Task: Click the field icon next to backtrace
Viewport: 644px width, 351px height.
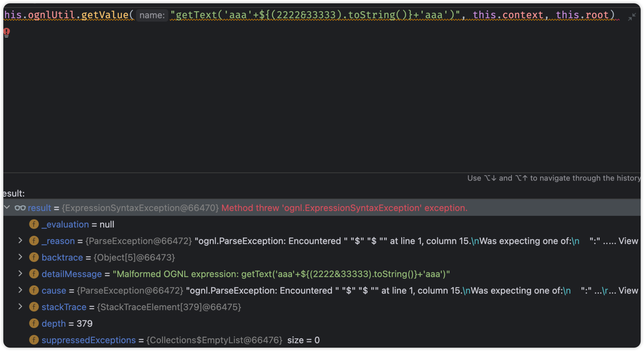Action: click(x=34, y=257)
